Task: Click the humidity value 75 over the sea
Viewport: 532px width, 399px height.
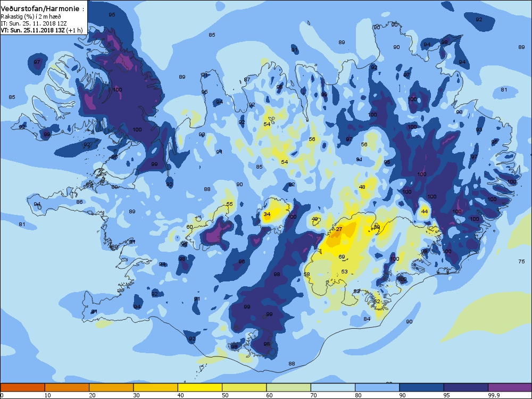Action: pos(521,261)
